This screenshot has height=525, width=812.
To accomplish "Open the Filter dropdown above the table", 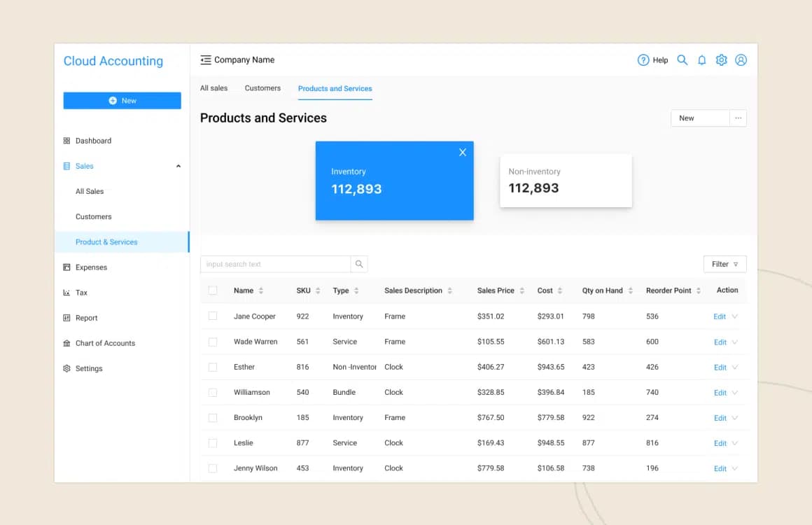I will [724, 264].
